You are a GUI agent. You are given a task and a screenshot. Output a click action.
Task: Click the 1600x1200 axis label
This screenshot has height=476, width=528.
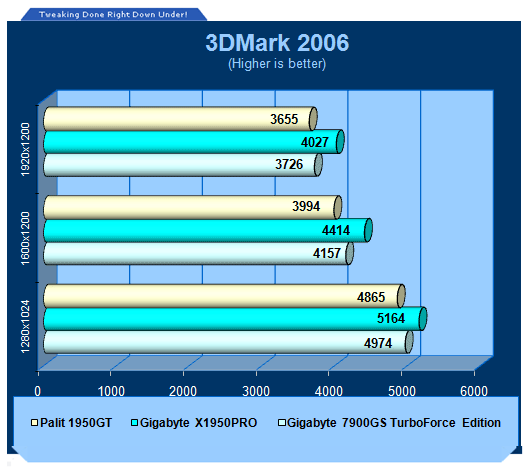[25, 238]
